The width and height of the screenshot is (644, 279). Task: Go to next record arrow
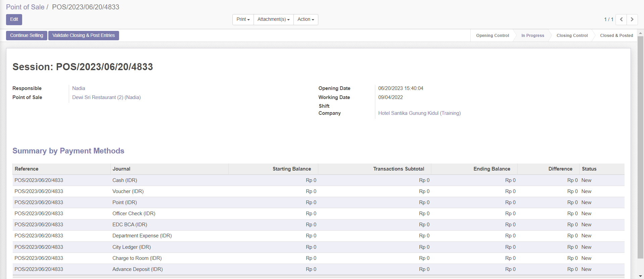click(632, 19)
